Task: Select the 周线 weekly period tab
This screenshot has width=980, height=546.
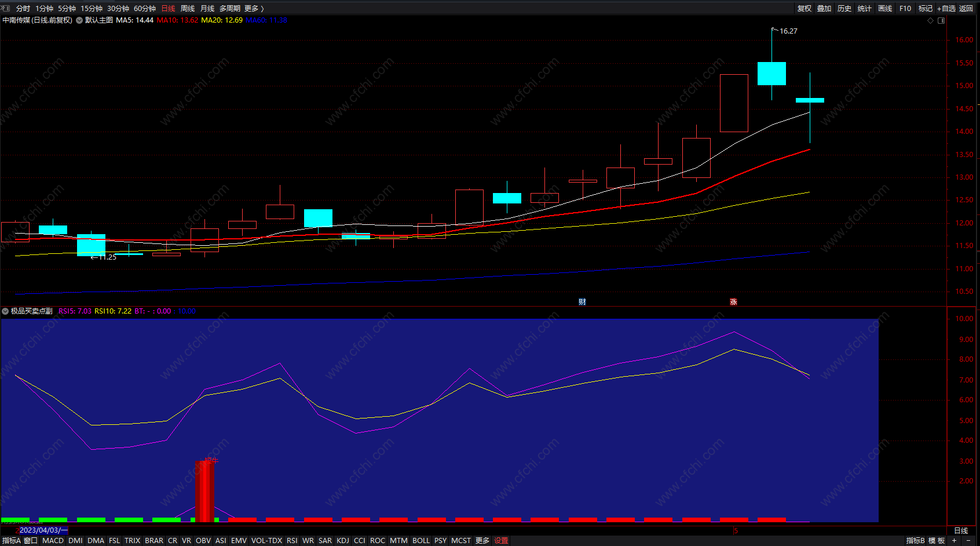Action: 188,8
